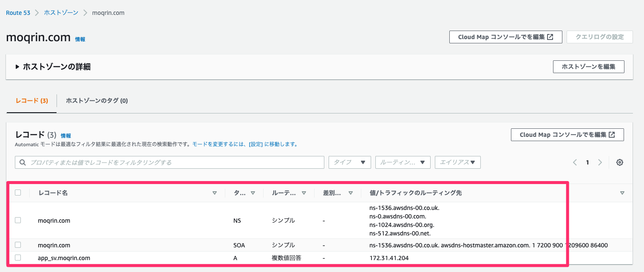Screen dimensions: 644x272
Task: Sort records using the レコード名 column sort icon
Action: coord(215,193)
